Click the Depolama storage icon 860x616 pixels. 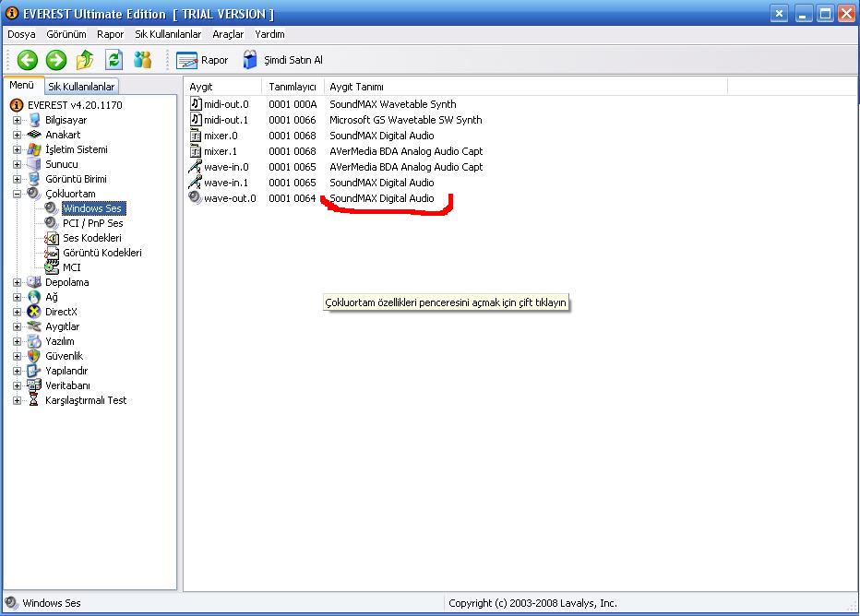pyautogui.click(x=34, y=282)
